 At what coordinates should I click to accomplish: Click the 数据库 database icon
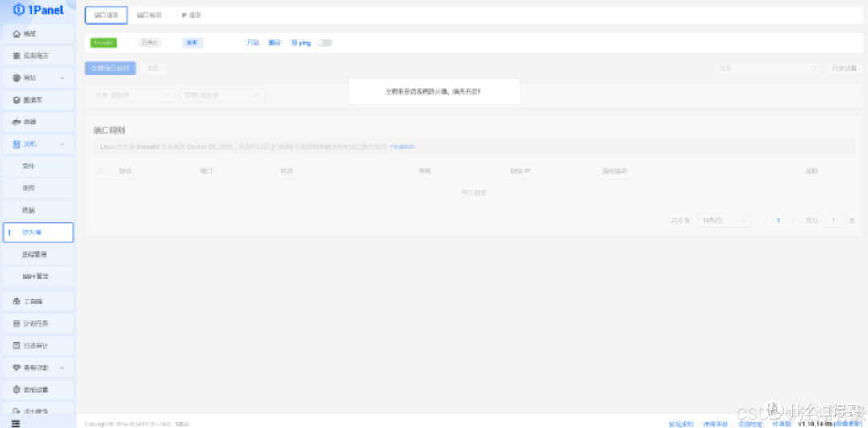17,100
